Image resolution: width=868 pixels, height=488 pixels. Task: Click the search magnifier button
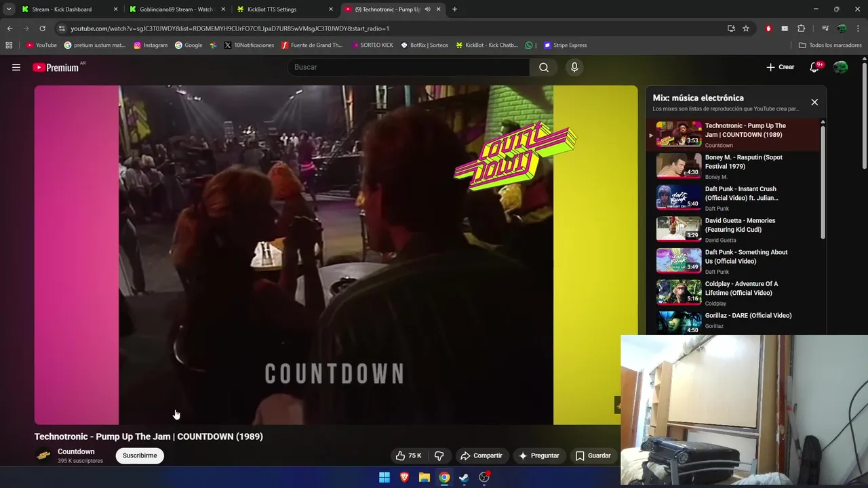click(x=544, y=67)
